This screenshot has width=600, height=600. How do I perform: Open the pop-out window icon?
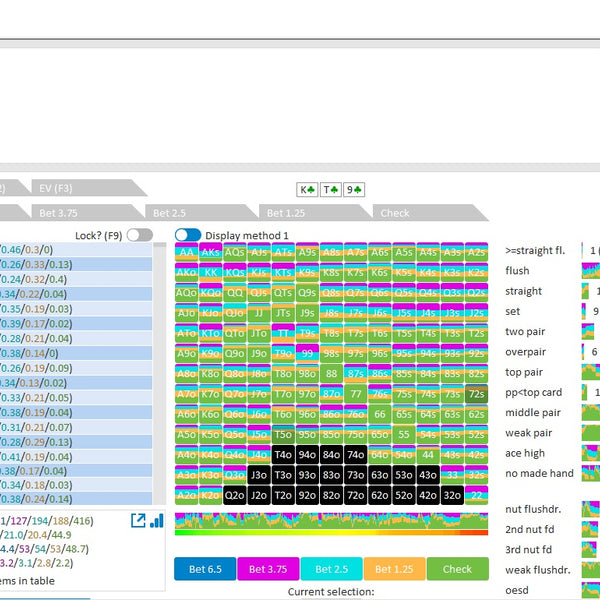tap(139, 521)
